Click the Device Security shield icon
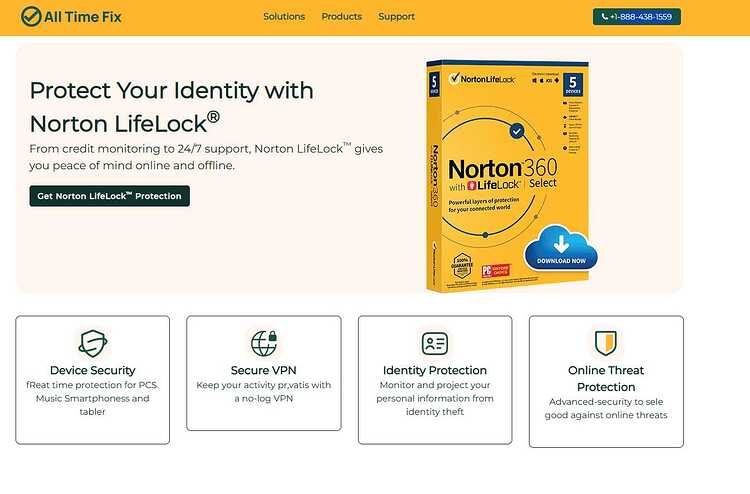 (93, 343)
